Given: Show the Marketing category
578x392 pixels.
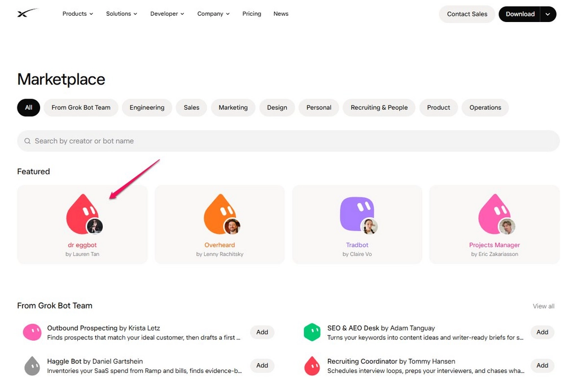Looking at the screenshot, I should click(233, 108).
